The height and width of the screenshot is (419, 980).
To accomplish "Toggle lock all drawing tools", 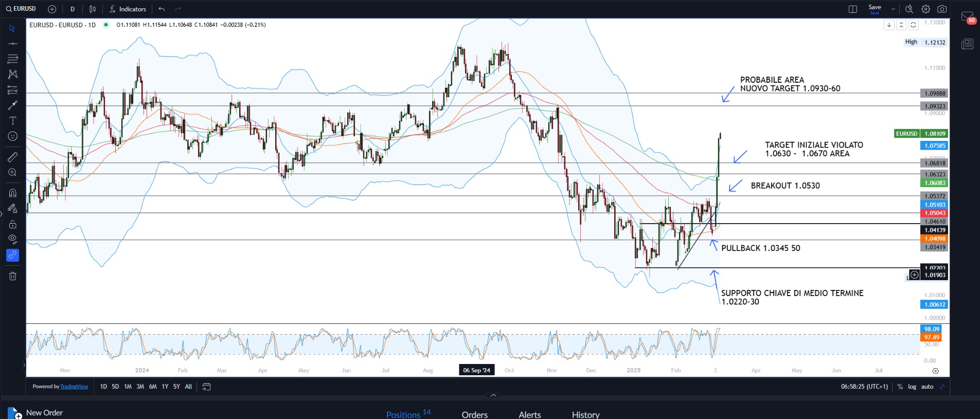I will [13, 224].
